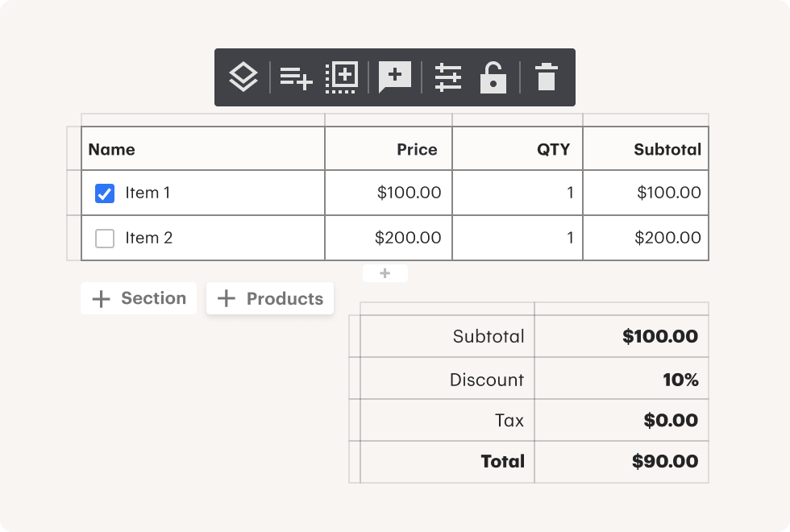Click the $90.00 total value
The width and height of the screenshot is (790, 532).
pos(665,461)
